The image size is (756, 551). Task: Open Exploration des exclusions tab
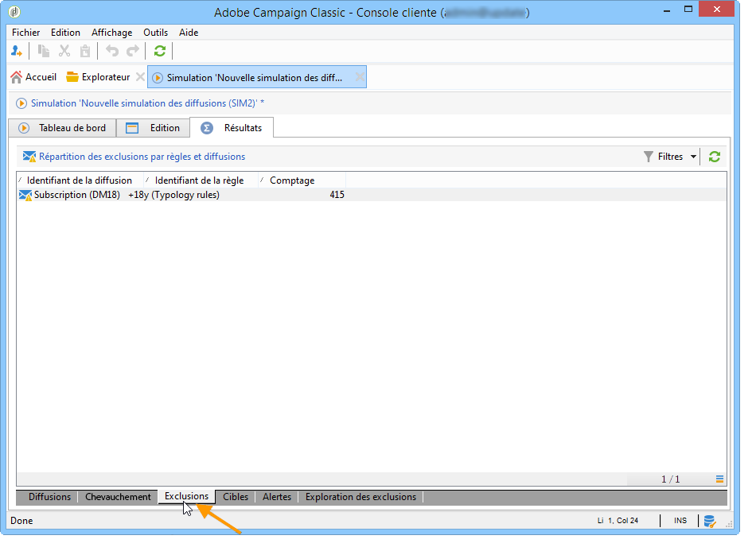360,497
